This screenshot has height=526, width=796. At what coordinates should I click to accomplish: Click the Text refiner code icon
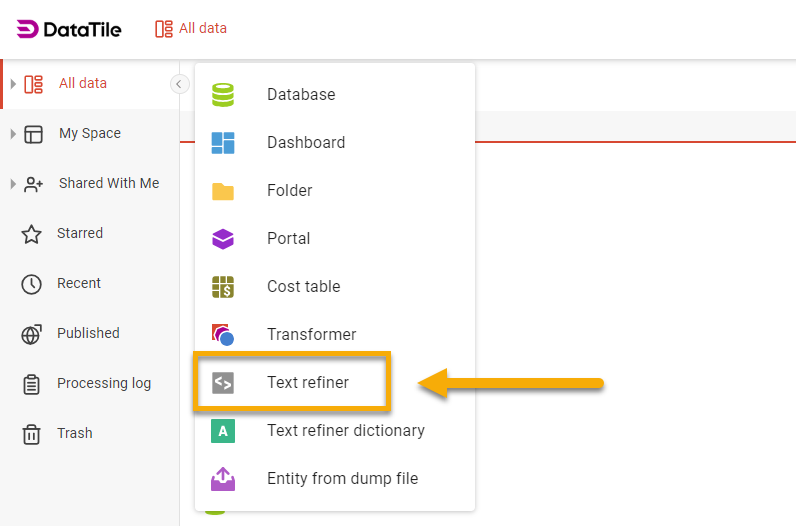pyautogui.click(x=222, y=383)
